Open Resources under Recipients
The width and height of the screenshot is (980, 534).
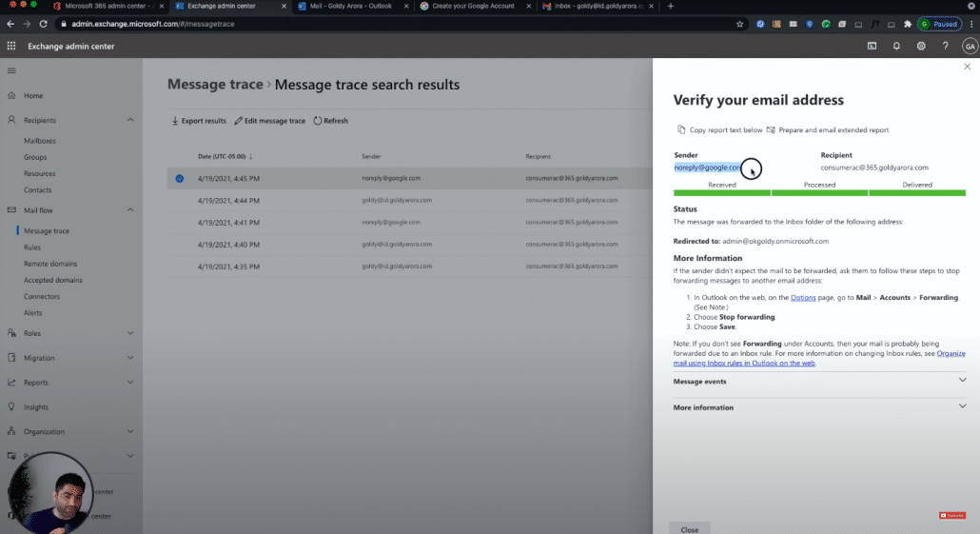(x=39, y=173)
